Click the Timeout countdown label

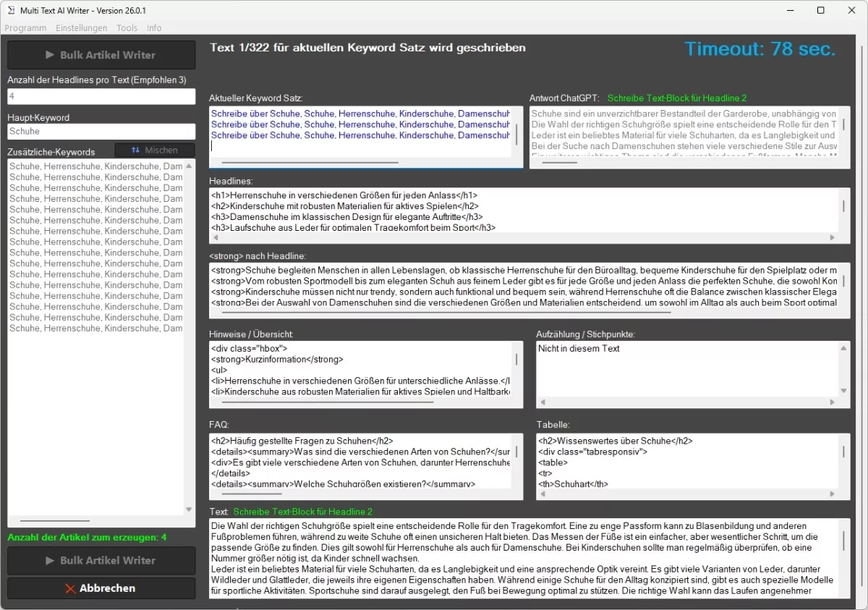pyautogui.click(x=760, y=49)
